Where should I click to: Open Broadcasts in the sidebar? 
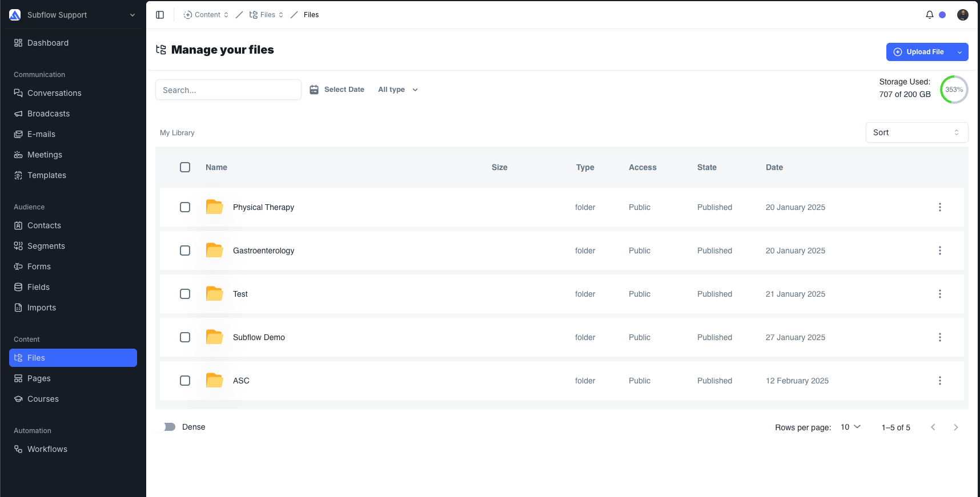coord(73,114)
